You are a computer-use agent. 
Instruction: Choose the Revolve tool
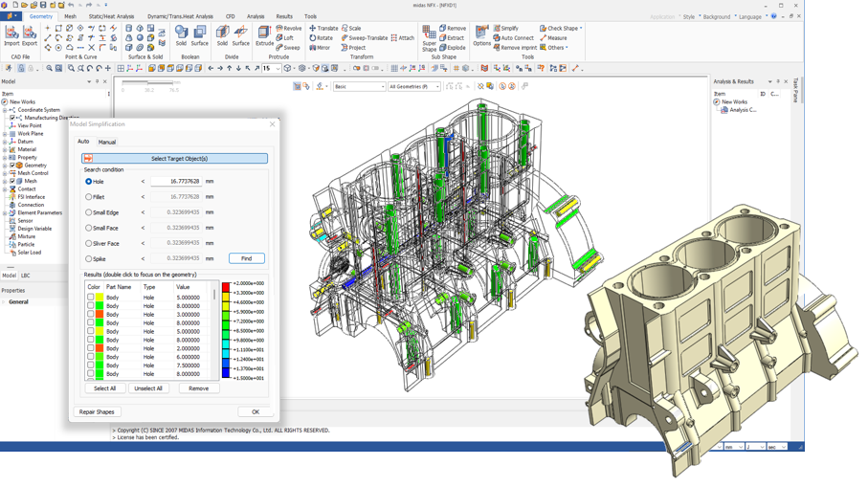point(289,28)
